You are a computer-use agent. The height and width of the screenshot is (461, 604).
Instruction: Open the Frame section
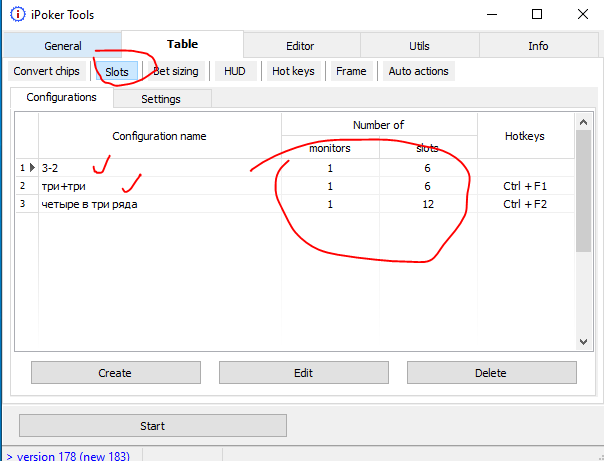pyautogui.click(x=351, y=71)
